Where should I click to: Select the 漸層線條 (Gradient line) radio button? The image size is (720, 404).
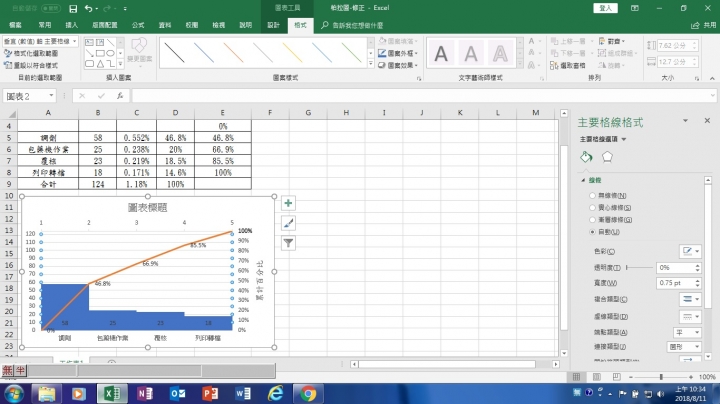[x=592, y=220]
